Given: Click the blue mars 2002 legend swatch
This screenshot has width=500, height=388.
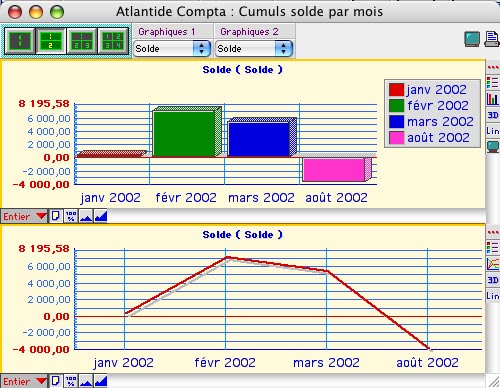Looking at the screenshot, I should (396, 122).
